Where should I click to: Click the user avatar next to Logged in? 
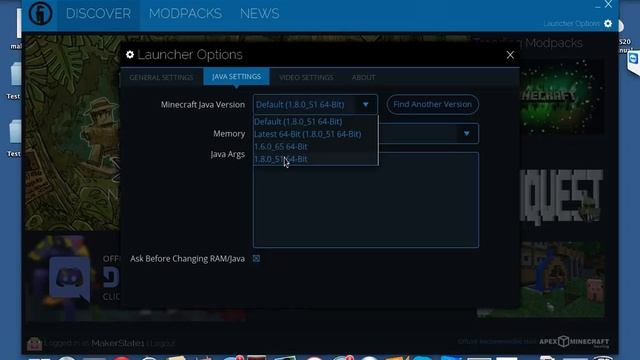[34, 344]
